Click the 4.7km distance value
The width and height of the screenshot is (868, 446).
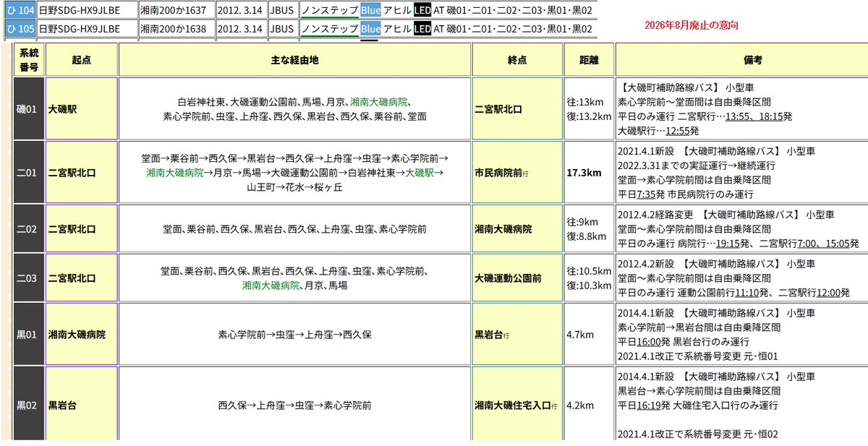580,335
